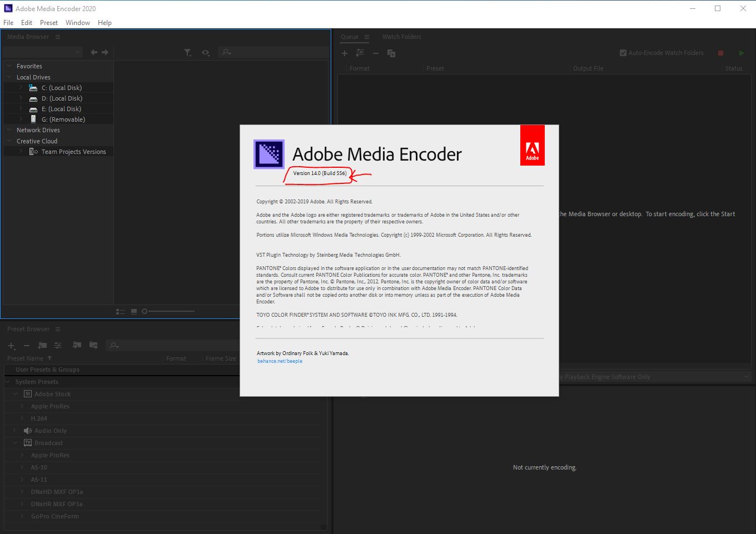Open the Preset menu
The image size is (756, 534).
[x=49, y=23]
